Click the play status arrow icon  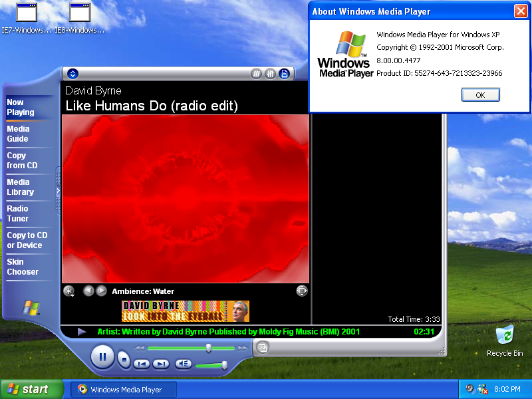pyautogui.click(x=82, y=331)
